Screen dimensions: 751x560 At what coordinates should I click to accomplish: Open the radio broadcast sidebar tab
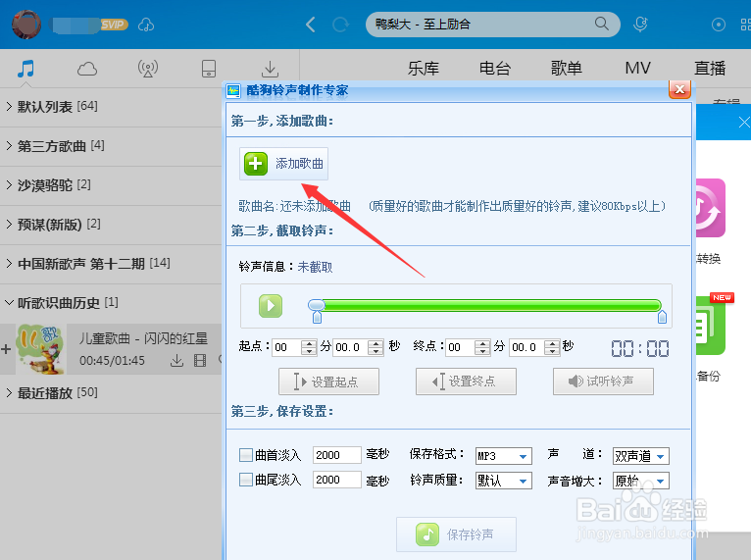[148, 69]
